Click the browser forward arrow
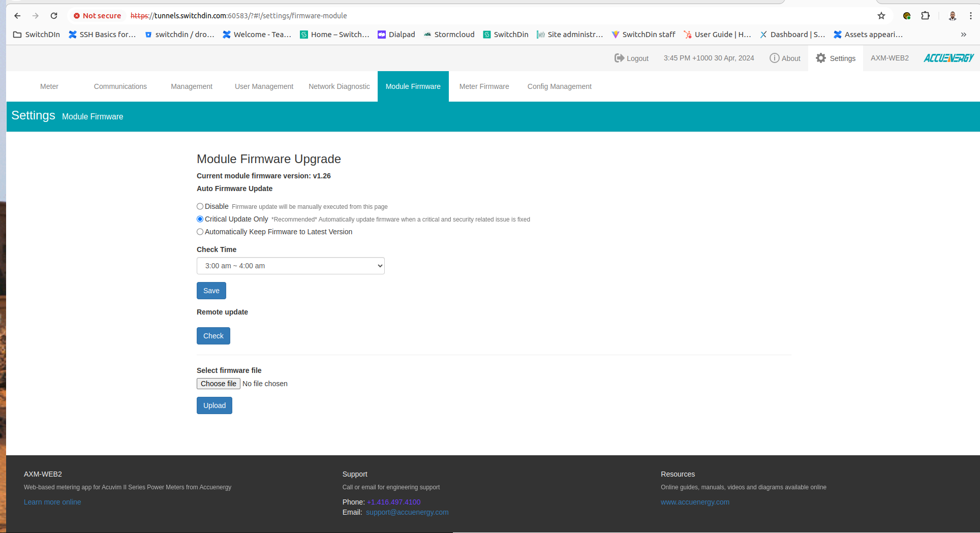The width and height of the screenshot is (980, 533). (x=36, y=16)
